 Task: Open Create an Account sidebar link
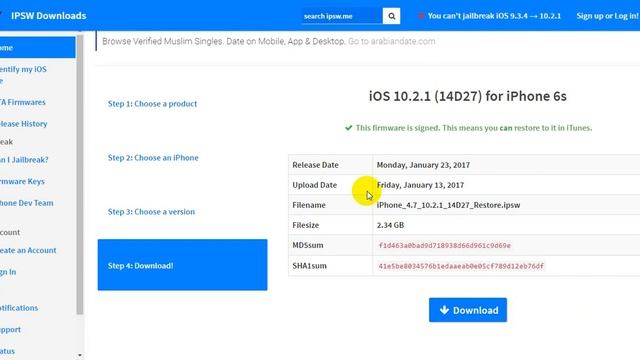[x=28, y=250]
